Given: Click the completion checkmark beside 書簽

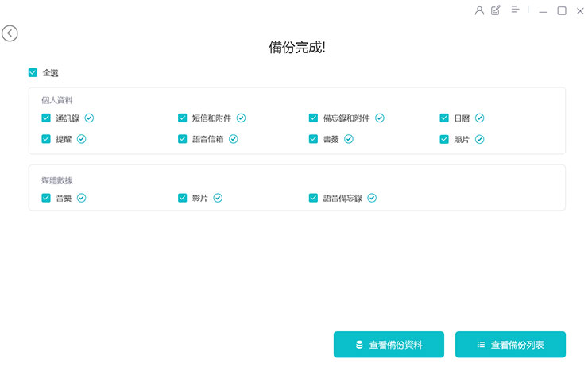Looking at the screenshot, I should (x=349, y=139).
